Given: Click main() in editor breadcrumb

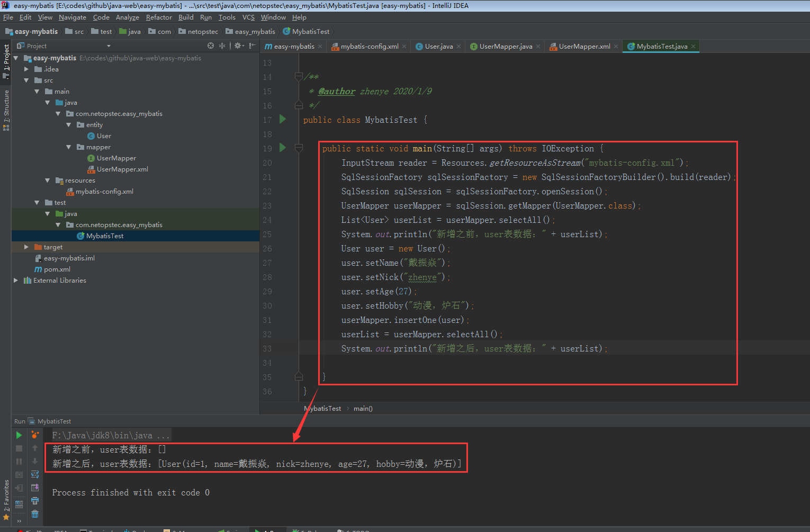Looking at the screenshot, I should pos(363,409).
